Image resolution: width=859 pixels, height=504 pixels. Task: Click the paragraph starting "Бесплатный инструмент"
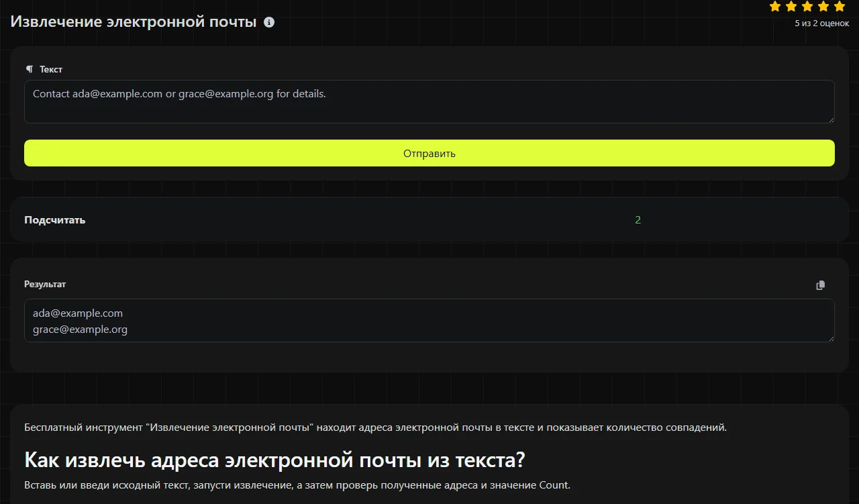tap(375, 427)
